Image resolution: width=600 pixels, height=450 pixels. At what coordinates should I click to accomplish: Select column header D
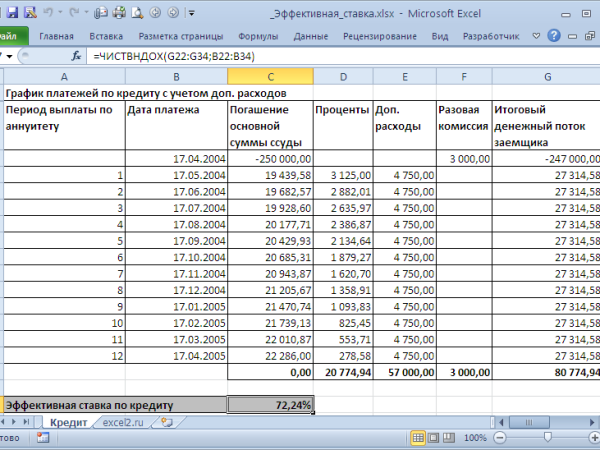(342, 77)
